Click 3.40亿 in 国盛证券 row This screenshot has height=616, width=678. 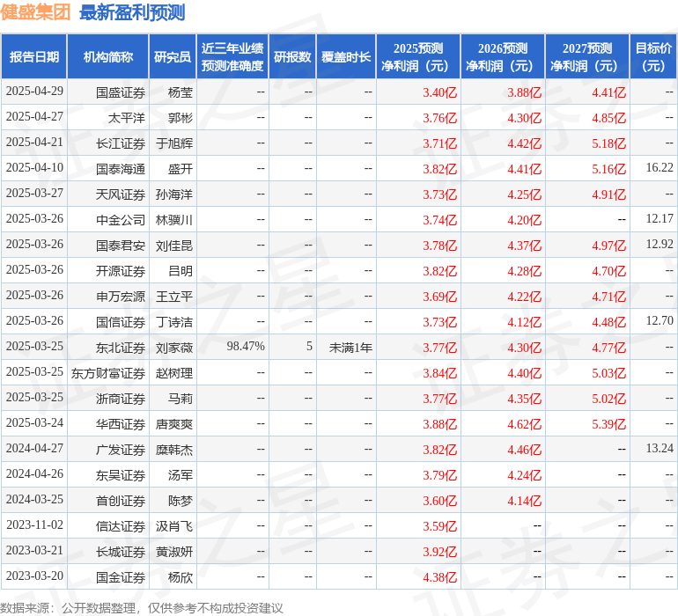[439, 92]
